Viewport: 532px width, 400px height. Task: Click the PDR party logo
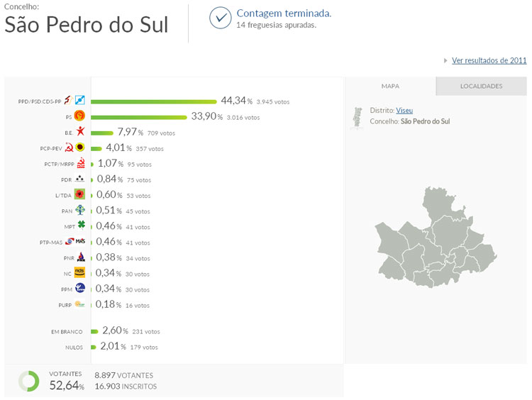pos(80,179)
